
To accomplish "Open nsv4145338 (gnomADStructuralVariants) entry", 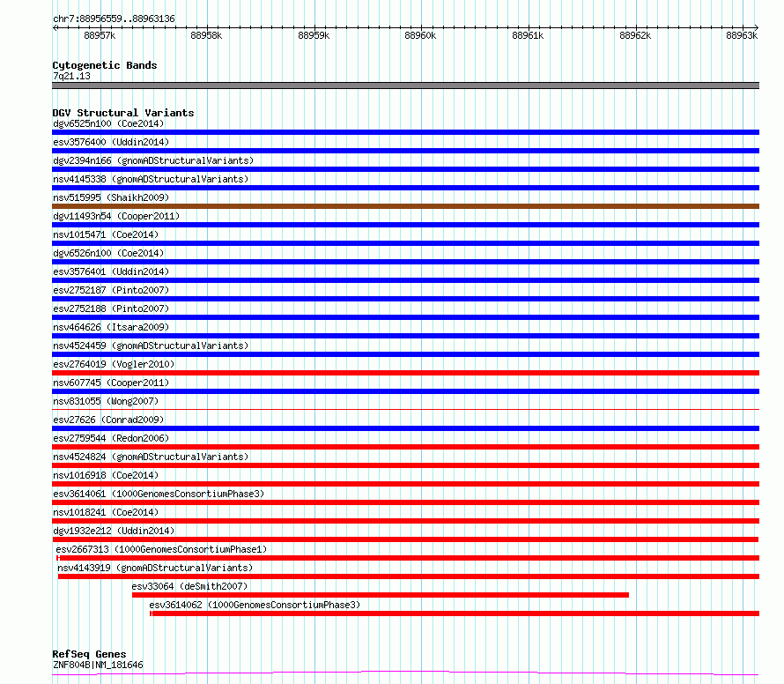I will 151,179.
